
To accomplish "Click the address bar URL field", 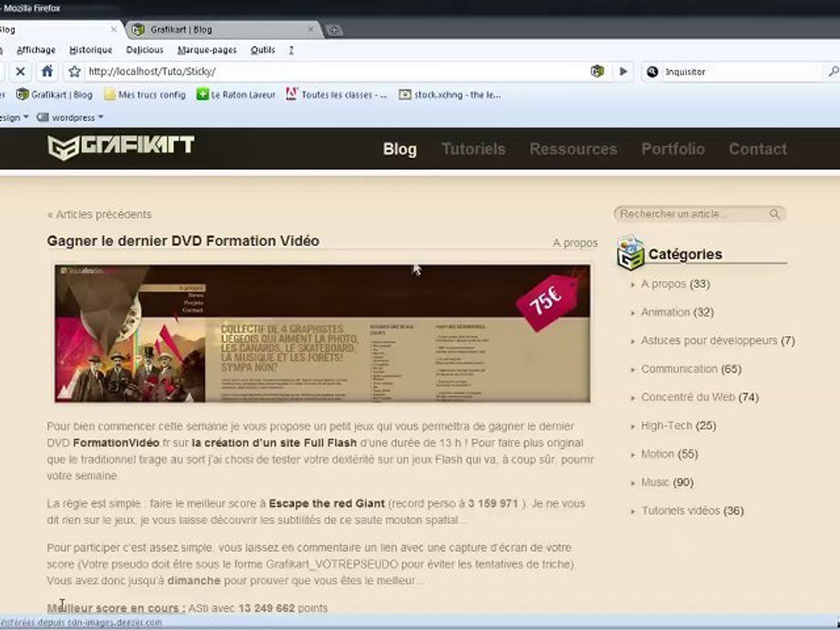I will pyautogui.click(x=335, y=71).
